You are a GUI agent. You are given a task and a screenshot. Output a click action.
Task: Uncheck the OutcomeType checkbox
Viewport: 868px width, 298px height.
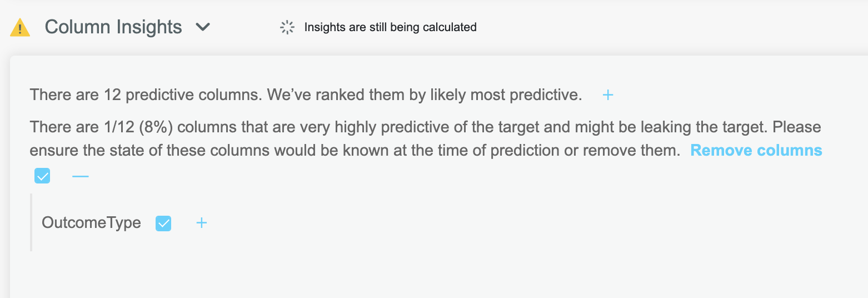[163, 223]
